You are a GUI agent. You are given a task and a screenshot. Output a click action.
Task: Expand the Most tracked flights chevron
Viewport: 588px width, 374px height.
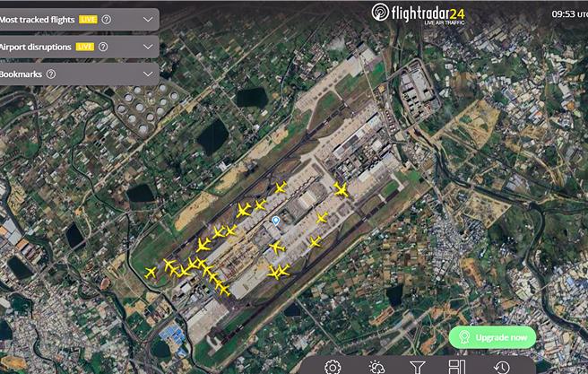tap(148, 20)
